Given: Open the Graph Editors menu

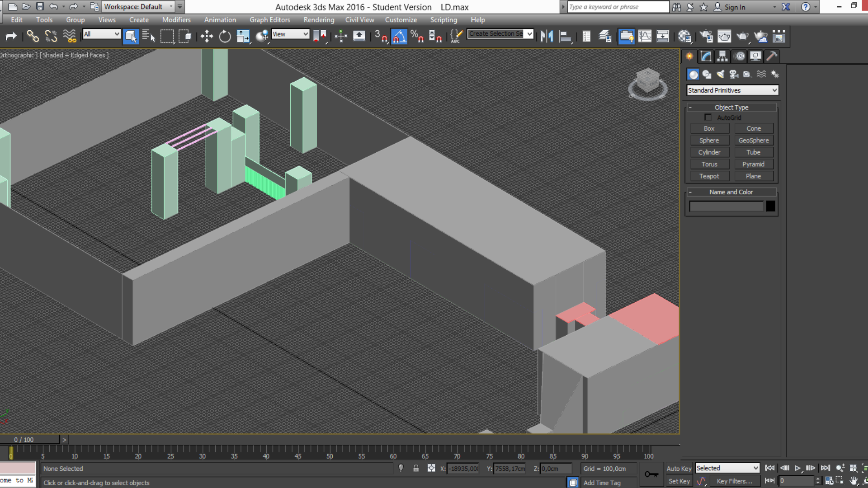Looking at the screenshot, I should [x=270, y=20].
